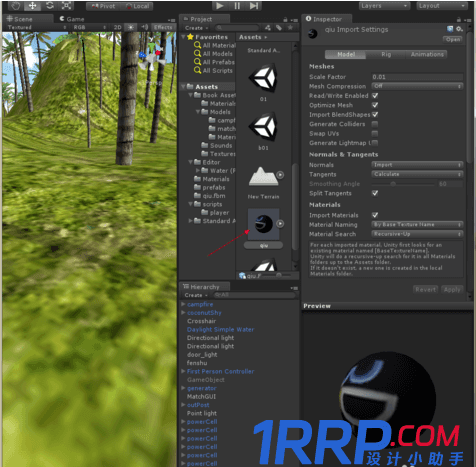Click the Pause button
Screen dimensions: 476x467
click(x=237, y=6)
